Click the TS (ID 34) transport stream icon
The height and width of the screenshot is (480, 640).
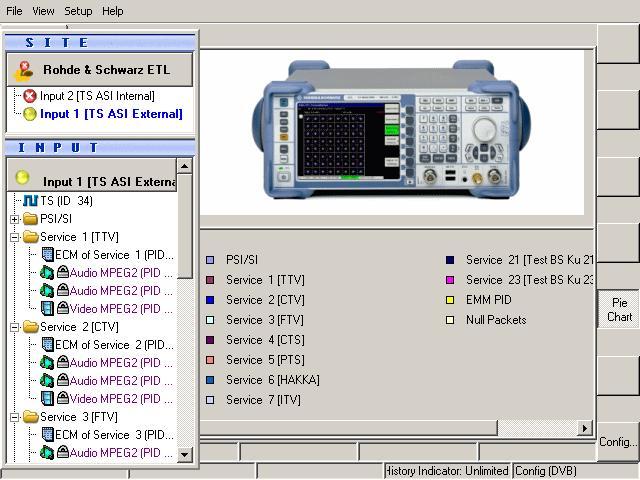tap(31, 201)
